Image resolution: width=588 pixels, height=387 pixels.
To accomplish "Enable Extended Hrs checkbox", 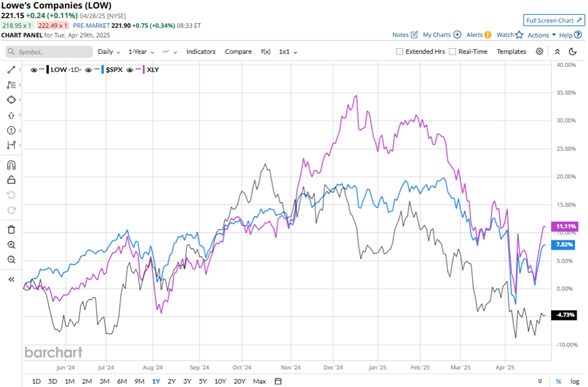I will [x=400, y=52].
